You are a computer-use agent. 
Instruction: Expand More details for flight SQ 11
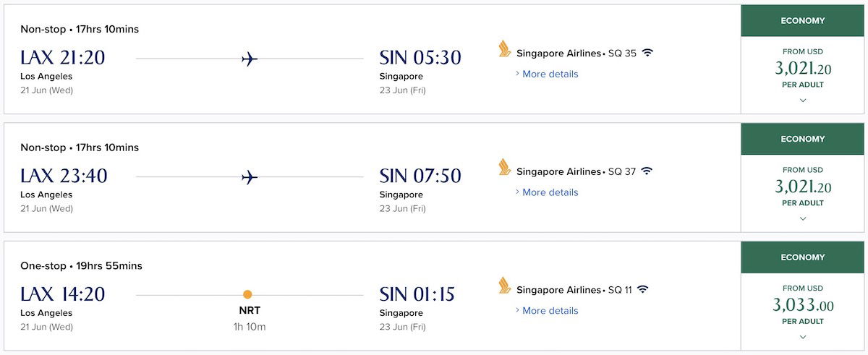550,311
